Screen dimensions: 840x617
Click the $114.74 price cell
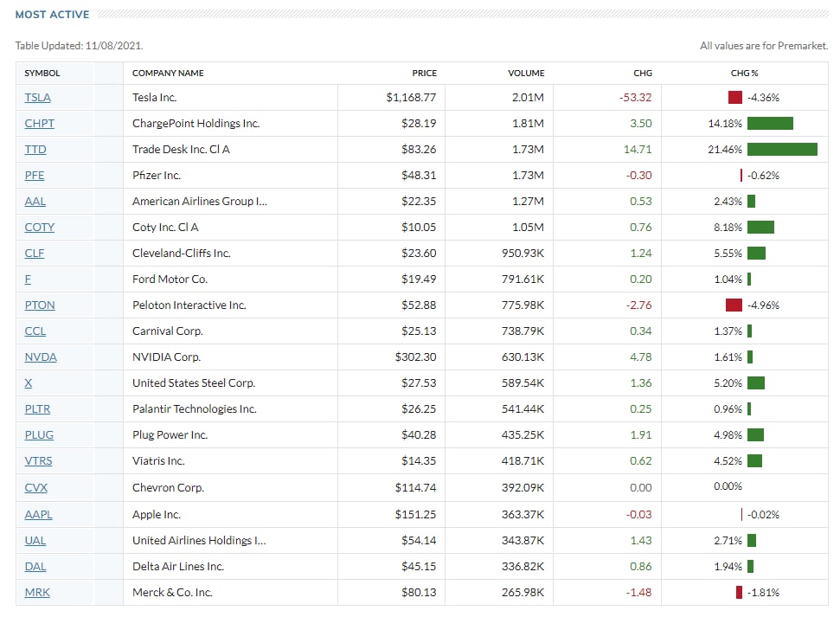tap(416, 488)
